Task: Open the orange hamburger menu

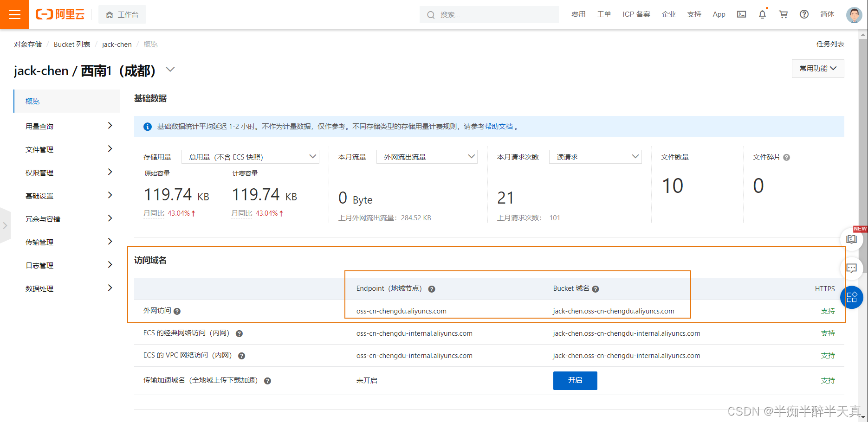Action: coord(14,14)
